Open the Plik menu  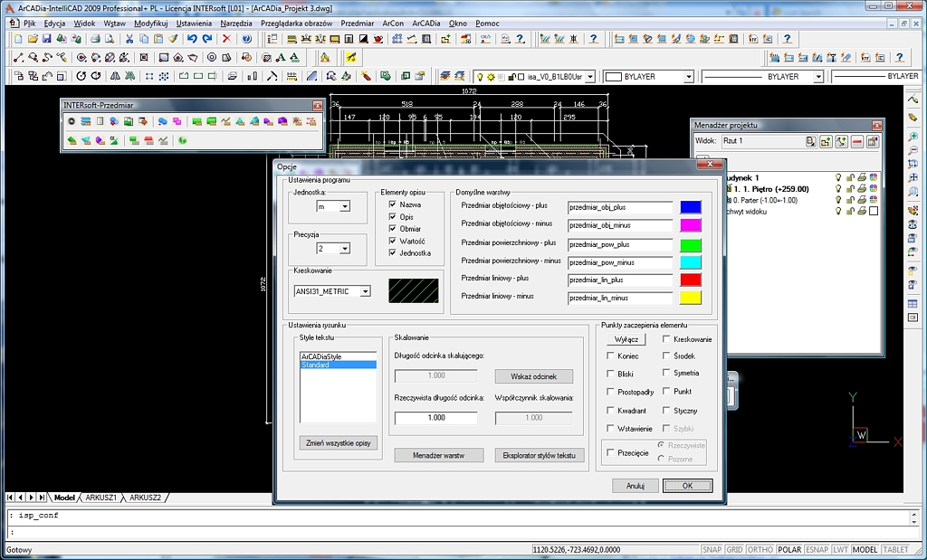pyautogui.click(x=30, y=24)
